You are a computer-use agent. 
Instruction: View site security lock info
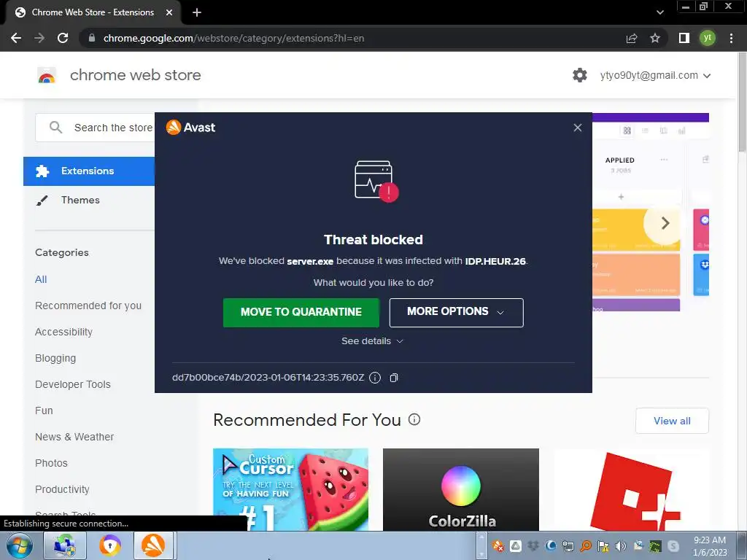92,38
